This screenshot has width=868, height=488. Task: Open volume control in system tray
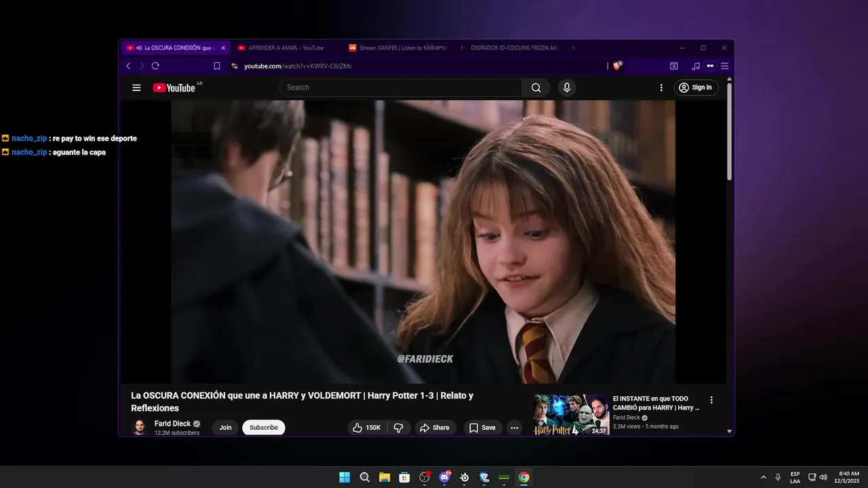pyautogui.click(x=823, y=477)
